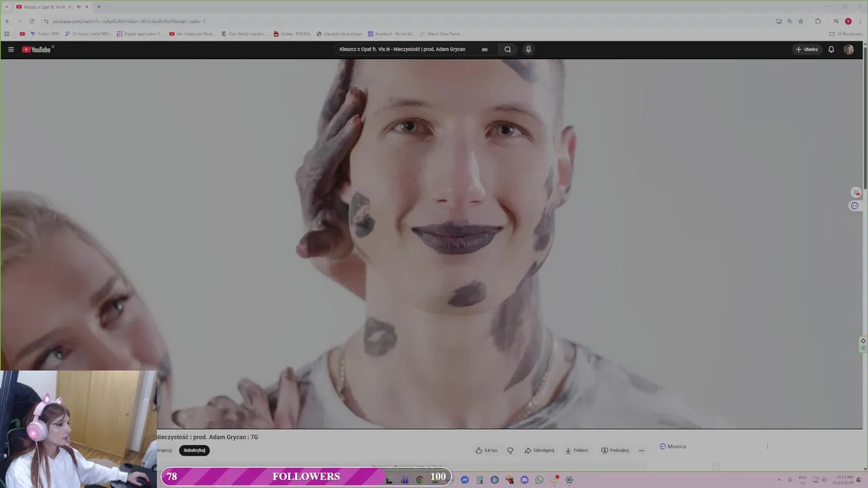Open the All Bookmarks folder
Viewport: 868px width, 488px height.
(x=846, y=34)
